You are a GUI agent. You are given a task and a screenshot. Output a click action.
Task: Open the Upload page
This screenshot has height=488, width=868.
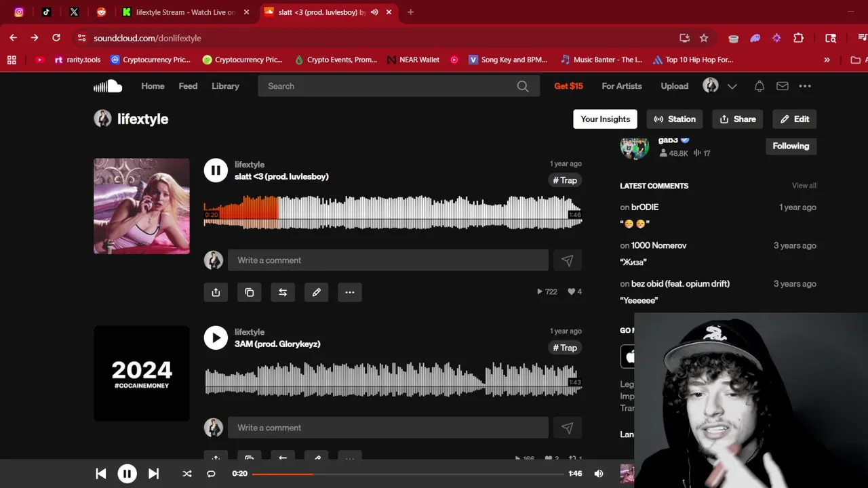click(675, 86)
